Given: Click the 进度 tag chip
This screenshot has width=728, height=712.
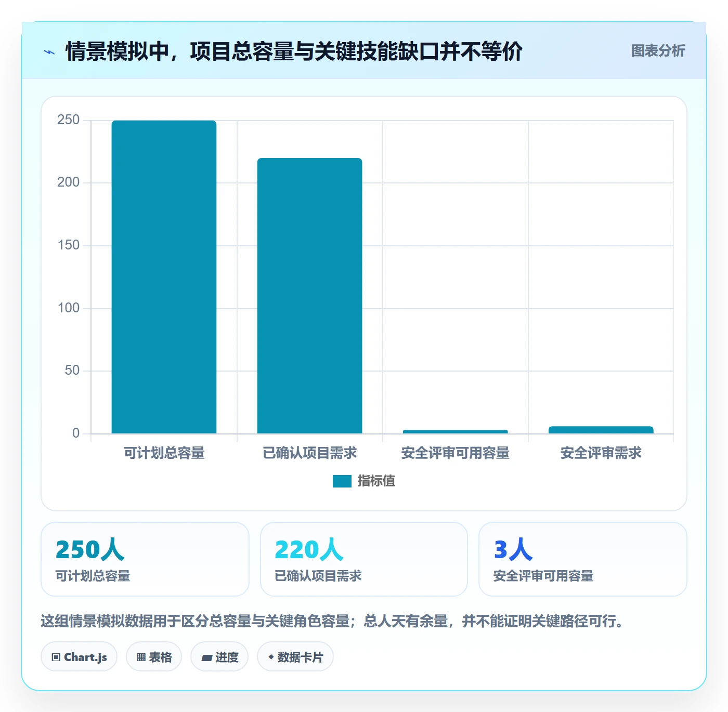Looking at the screenshot, I should point(219,657).
